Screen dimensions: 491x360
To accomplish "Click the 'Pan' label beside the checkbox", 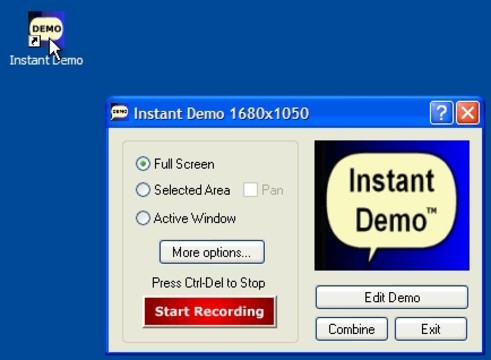I will coord(272,190).
